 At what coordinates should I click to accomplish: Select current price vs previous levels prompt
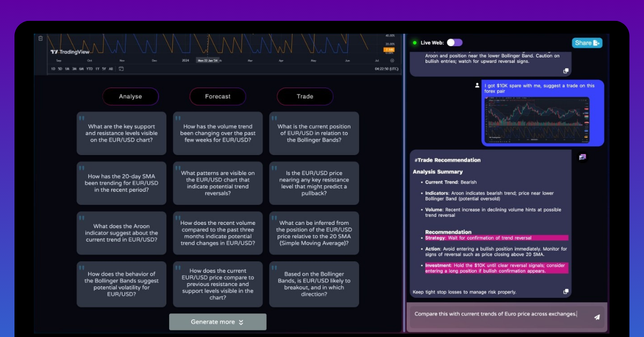(x=217, y=284)
